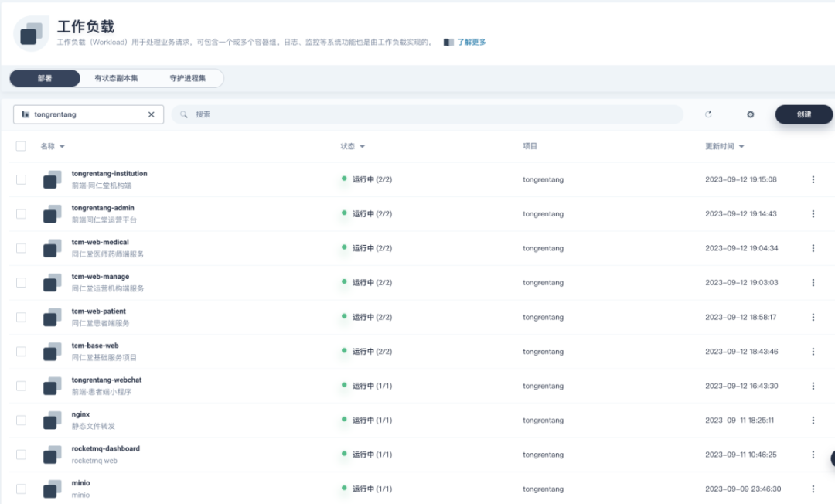Check the tongrentang-institution row checkbox

[21, 179]
